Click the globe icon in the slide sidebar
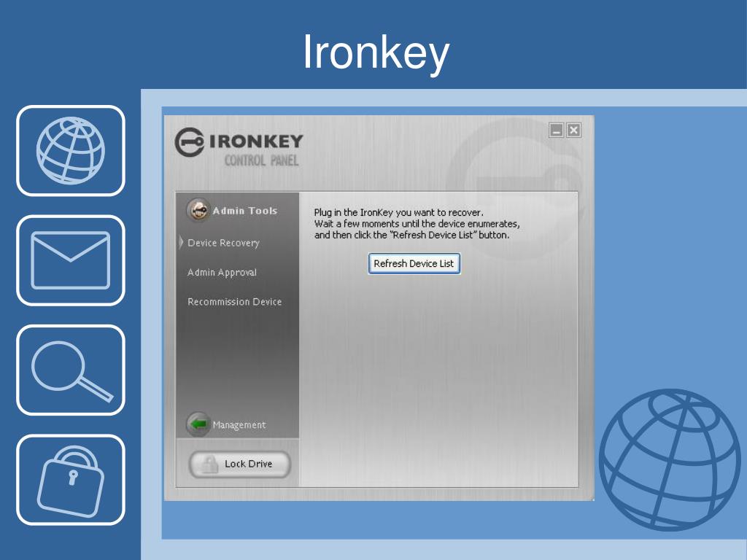Image resolution: width=747 pixels, height=560 pixels. point(71,150)
